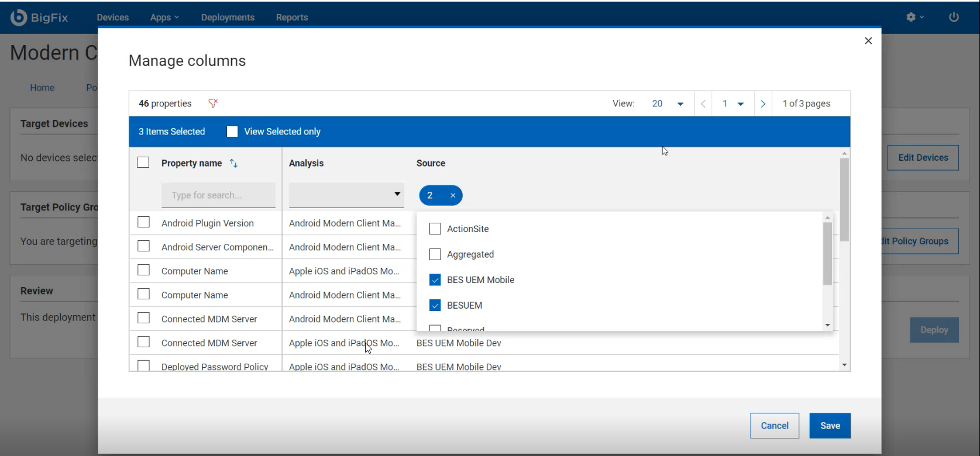The image size is (980, 456).
Task: Click the Save button
Action: coord(830,426)
